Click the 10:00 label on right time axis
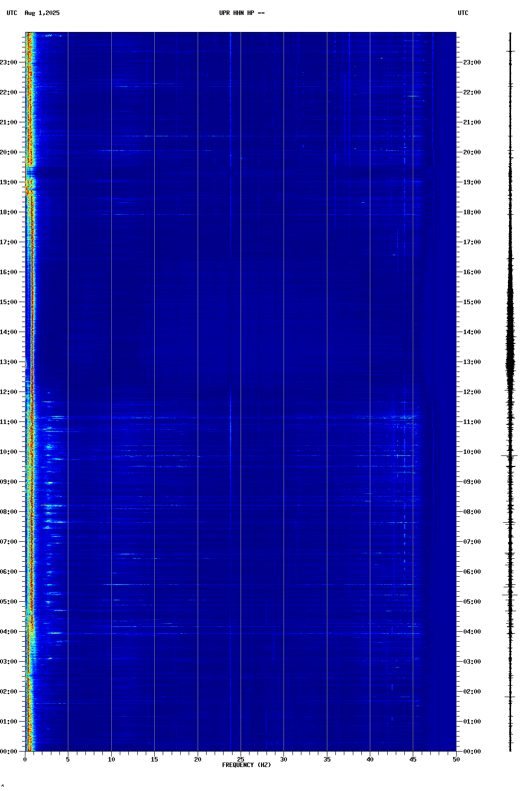Screen dimensions: 532x791 click(472, 452)
